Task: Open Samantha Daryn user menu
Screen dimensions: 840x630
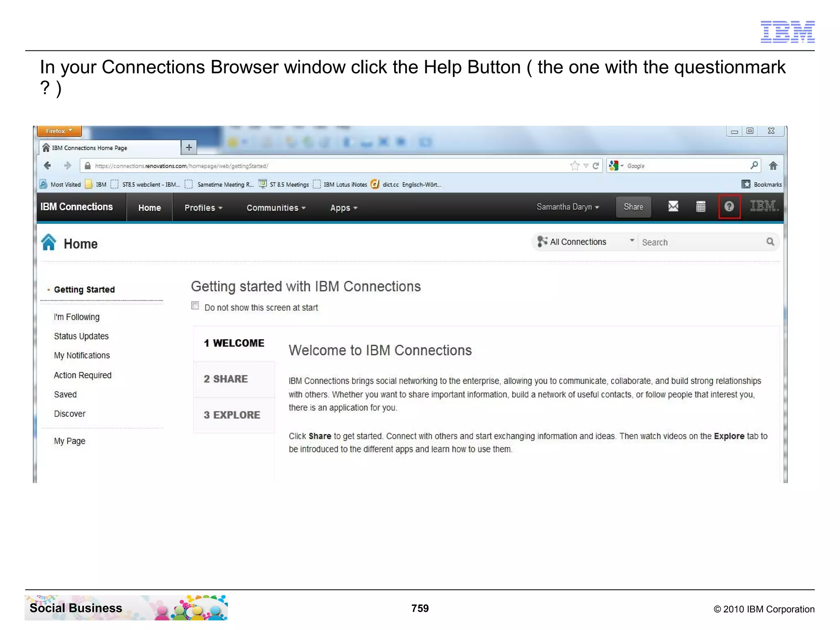Action: 568,207
